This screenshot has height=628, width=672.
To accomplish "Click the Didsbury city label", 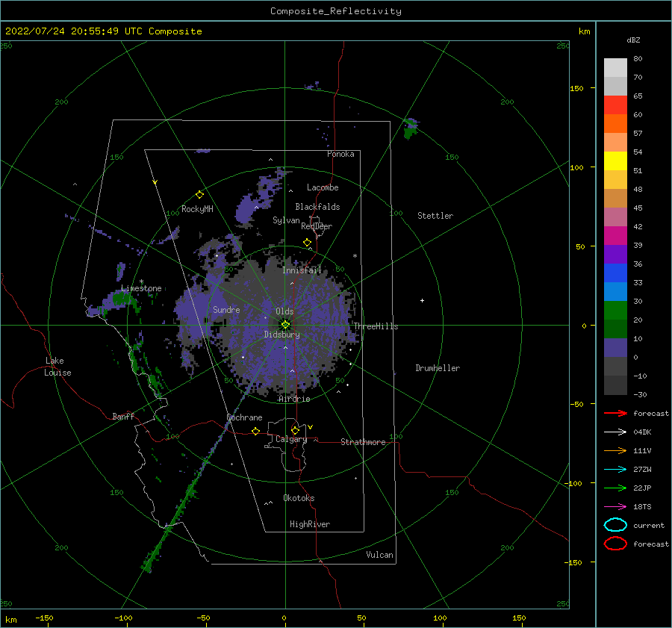I will [281, 335].
